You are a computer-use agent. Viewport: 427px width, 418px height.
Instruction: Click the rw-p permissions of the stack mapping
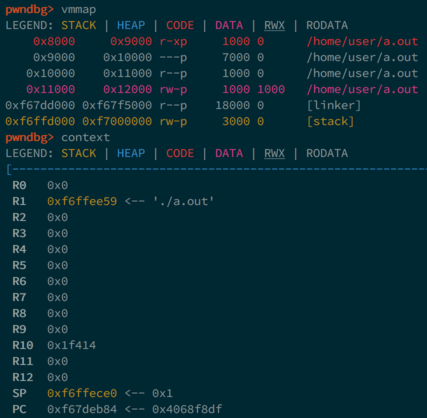point(173,121)
